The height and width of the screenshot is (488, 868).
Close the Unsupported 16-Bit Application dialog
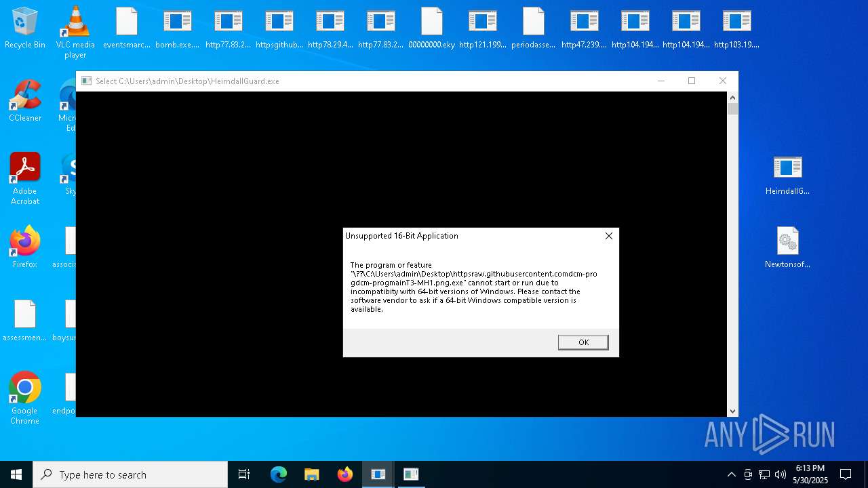609,236
